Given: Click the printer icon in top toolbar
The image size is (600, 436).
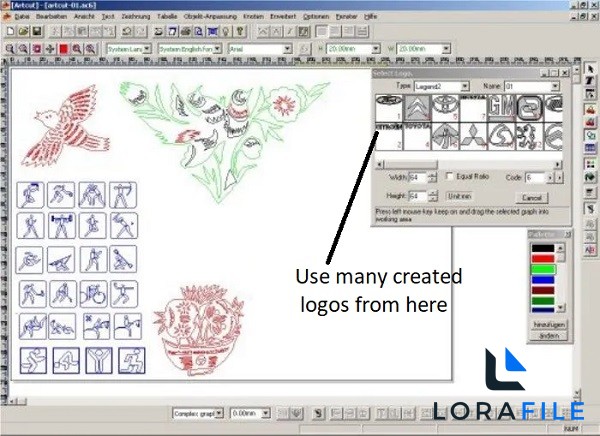Looking at the screenshot, I should pyautogui.click(x=186, y=31).
